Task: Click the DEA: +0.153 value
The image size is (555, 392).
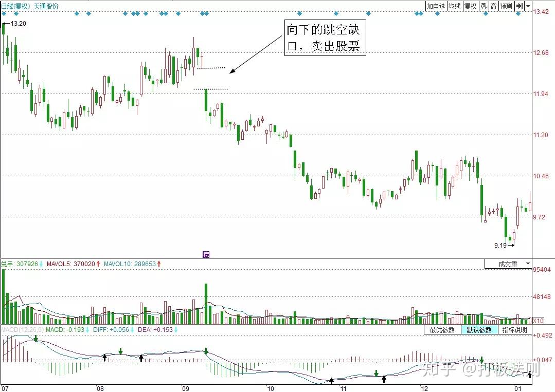Action: (155, 330)
